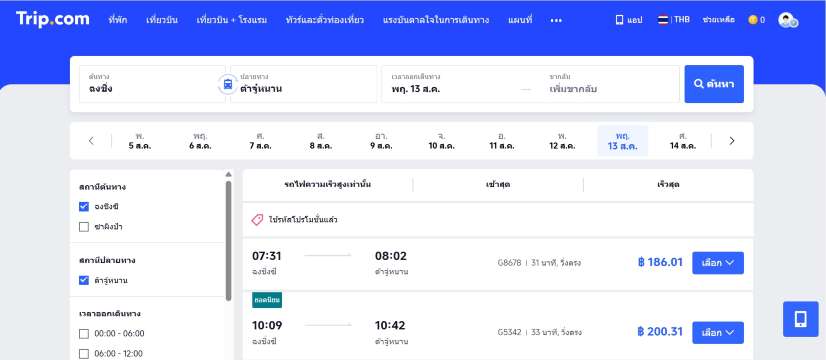Click the ช่วยเหลือ help link
826x360 pixels.
click(x=719, y=20)
